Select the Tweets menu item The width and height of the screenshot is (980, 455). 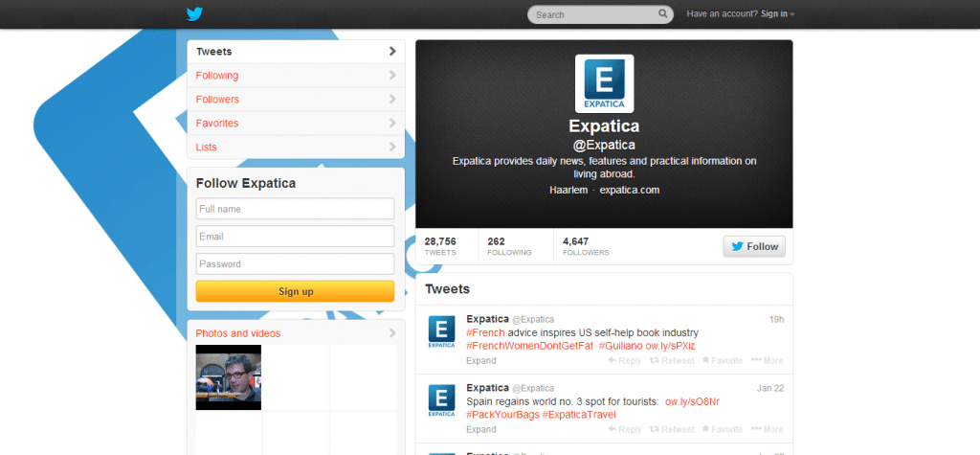296,52
